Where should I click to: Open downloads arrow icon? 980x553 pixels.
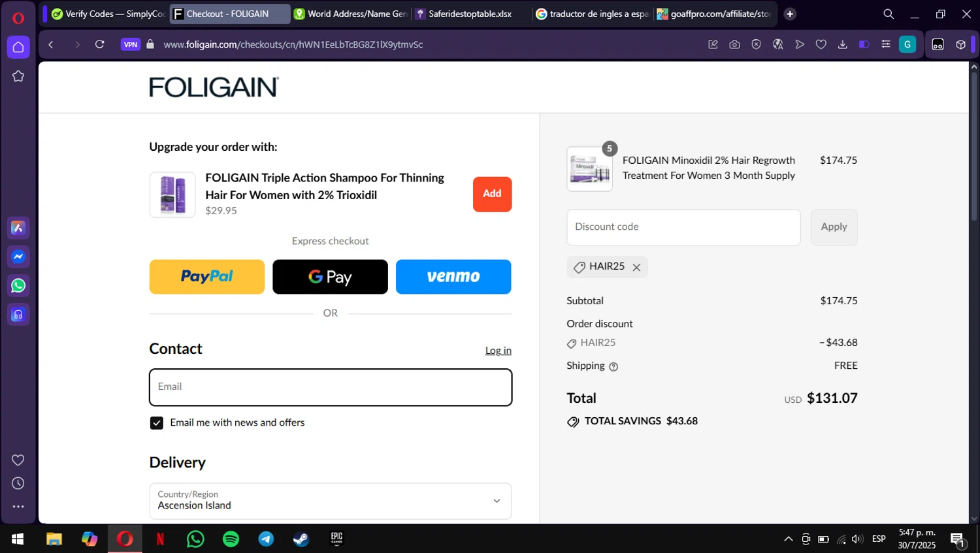pyautogui.click(x=843, y=44)
